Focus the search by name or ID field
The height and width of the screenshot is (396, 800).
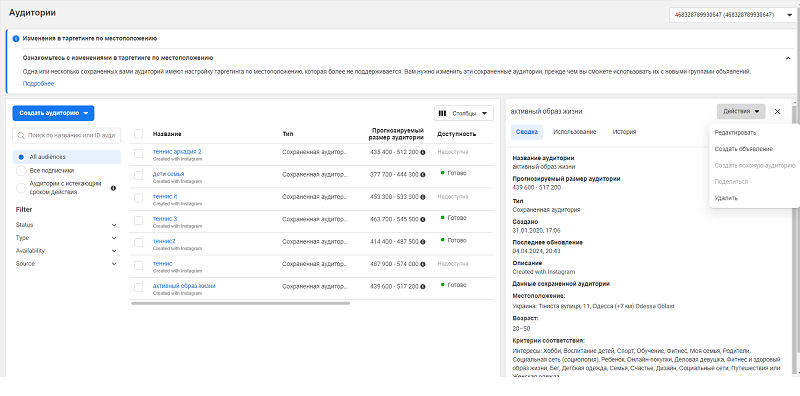(x=67, y=136)
